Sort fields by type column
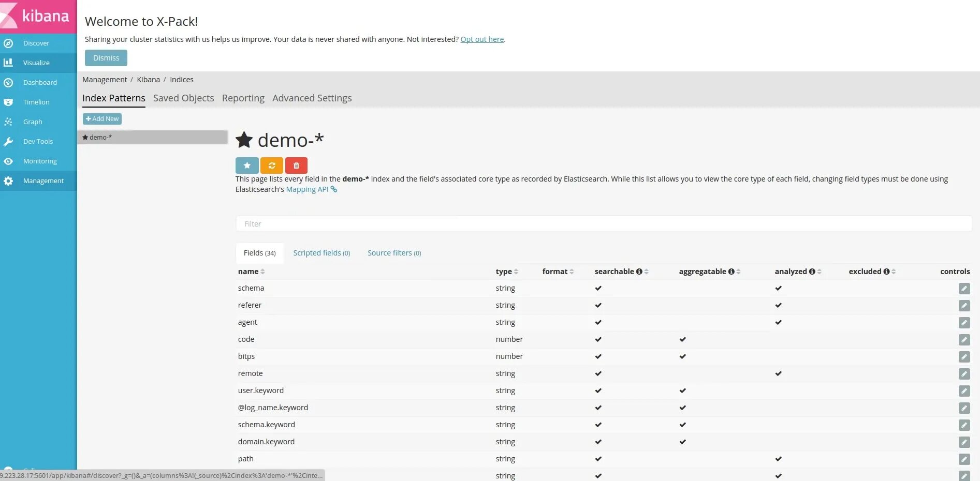 (516, 272)
